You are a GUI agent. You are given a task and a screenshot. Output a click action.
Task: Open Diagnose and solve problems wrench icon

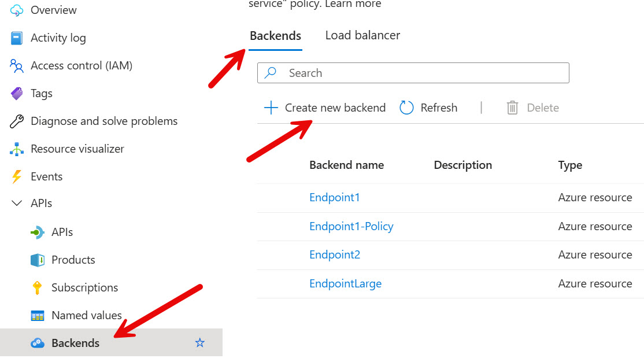tap(17, 121)
